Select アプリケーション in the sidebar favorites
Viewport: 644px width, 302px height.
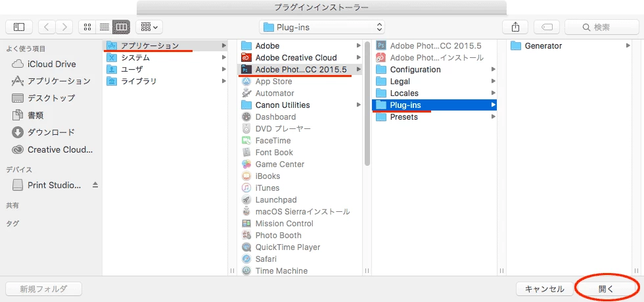51,81
